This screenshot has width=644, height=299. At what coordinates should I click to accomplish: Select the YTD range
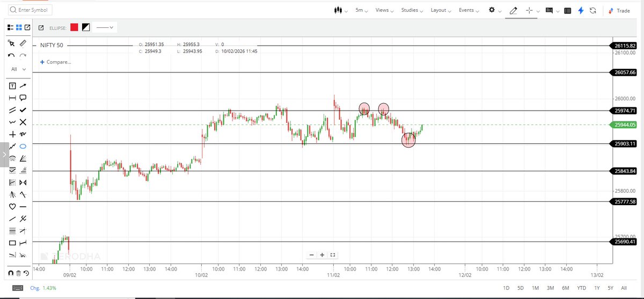click(x=581, y=288)
